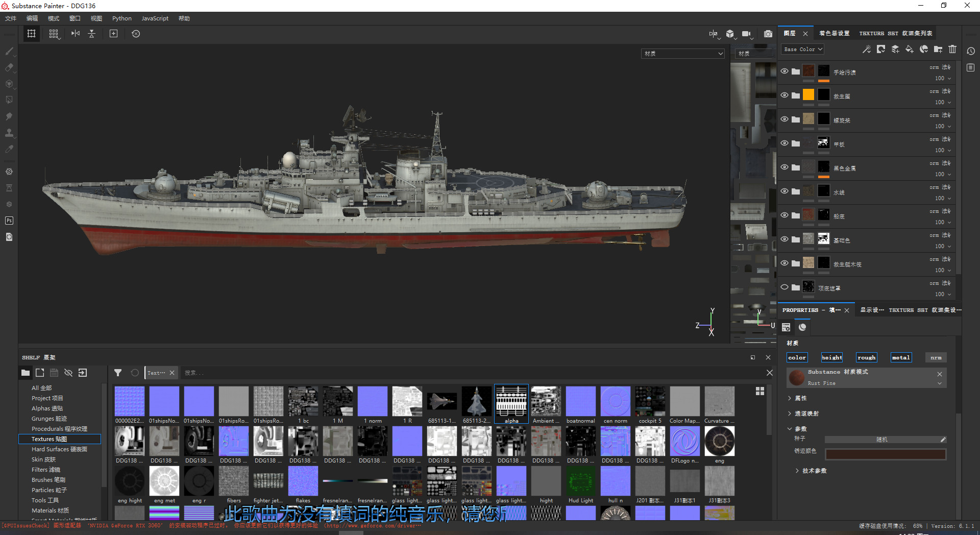980x535 pixels.
Task: Click the add square icon in top toolbar
Action: click(x=113, y=34)
